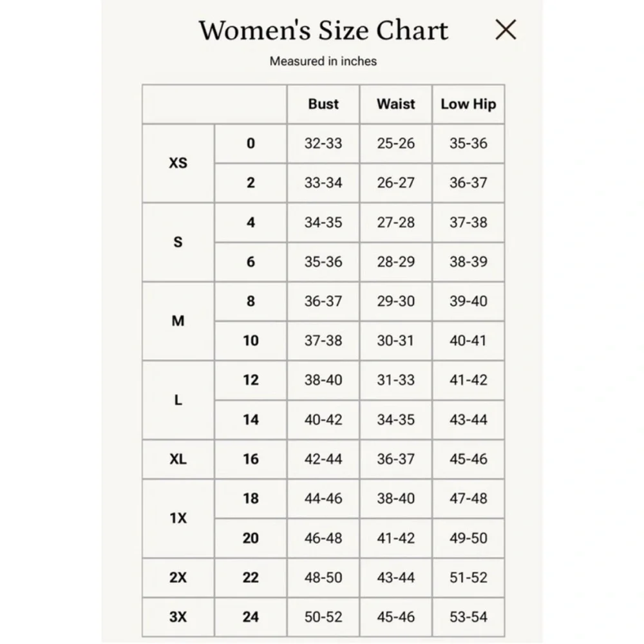
Task: Close the Women's Size Chart popup
Action: pyautogui.click(x=506, y=30)
